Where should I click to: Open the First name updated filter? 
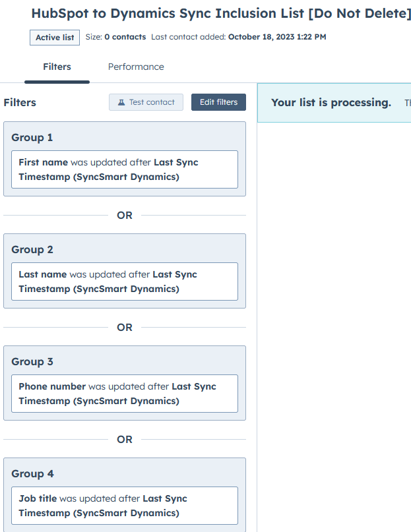(125, 169)
